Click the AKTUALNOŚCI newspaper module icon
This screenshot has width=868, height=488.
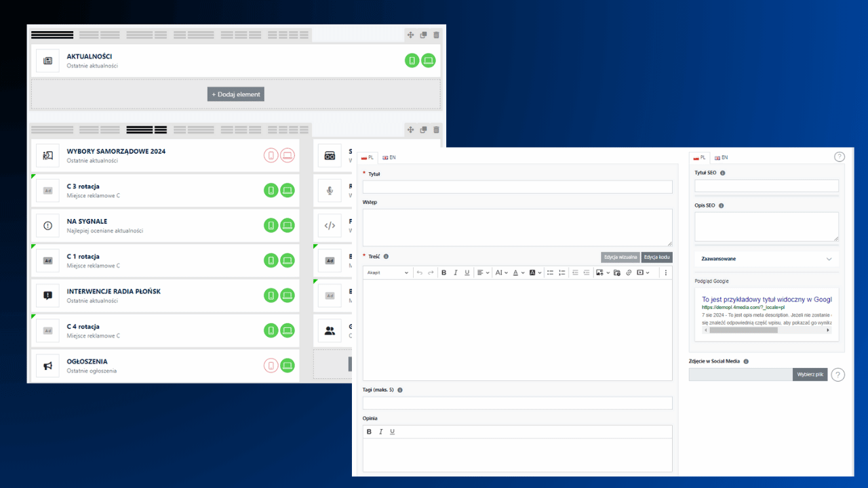click(x=47, y=60)
